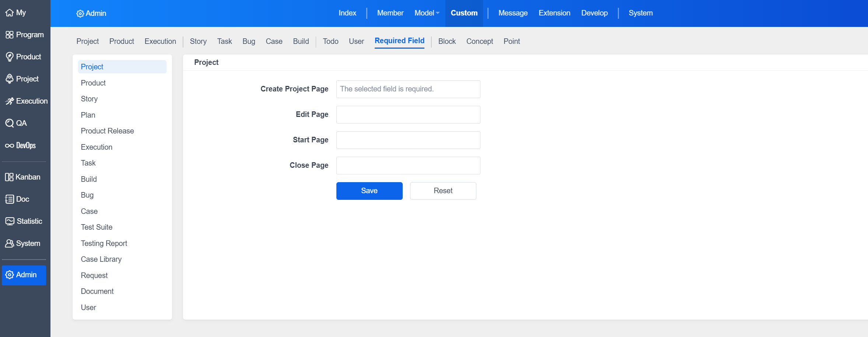
Task: Open Program via its grid icon
Action: (9, 35)
